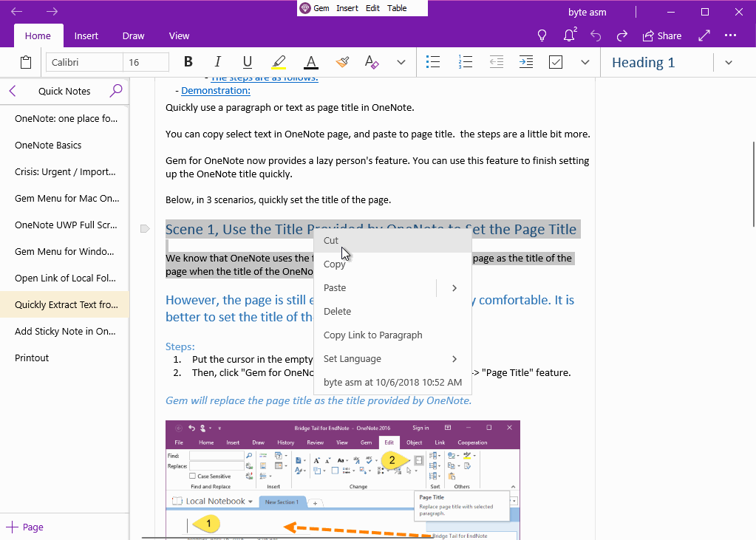Click the vertical scrollbar thumb
The image size is (756, 540).
pyautogui.click(x=752, y=184)
